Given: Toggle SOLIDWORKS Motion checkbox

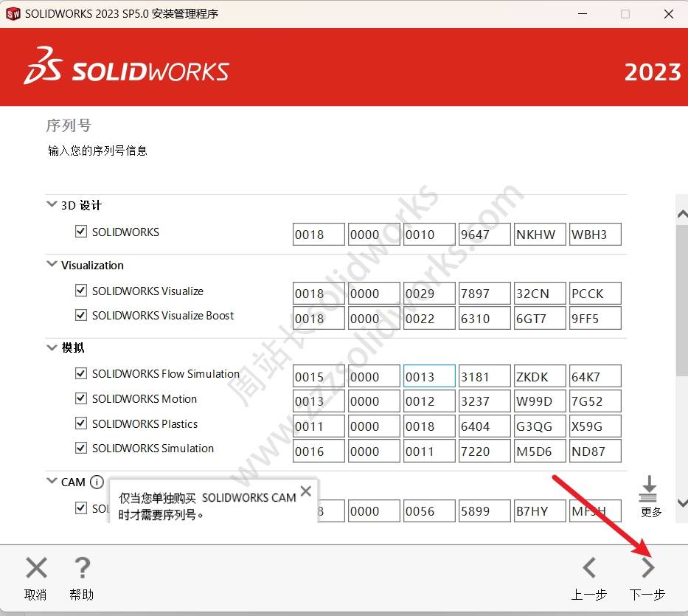Looking at the screenshot, I should coord(80,398).
